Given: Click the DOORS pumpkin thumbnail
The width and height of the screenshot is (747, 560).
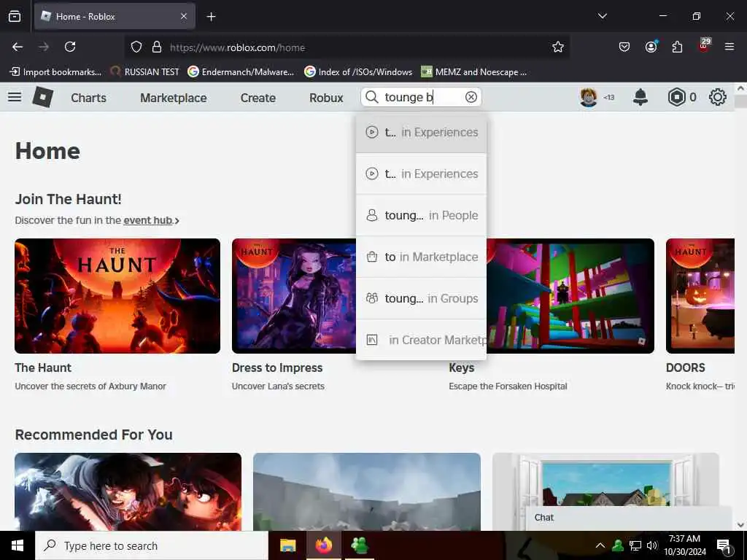Looking at the screenshot, I should [700, 296].
